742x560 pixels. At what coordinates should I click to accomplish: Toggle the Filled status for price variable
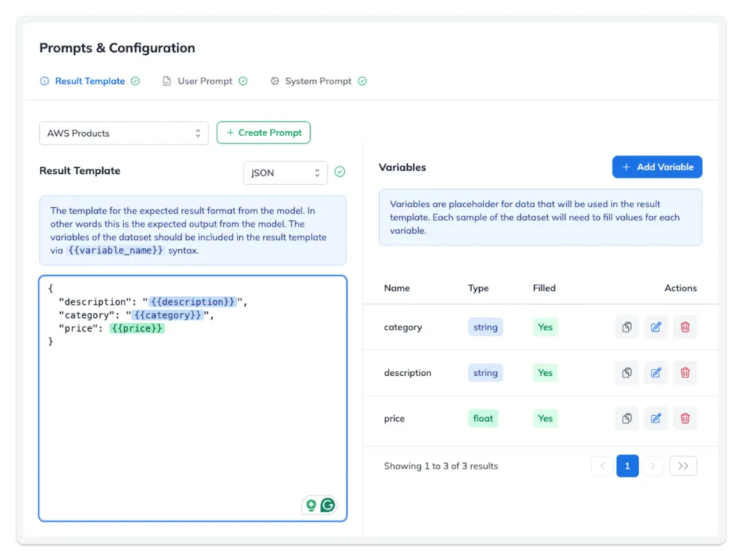[545, 418]
